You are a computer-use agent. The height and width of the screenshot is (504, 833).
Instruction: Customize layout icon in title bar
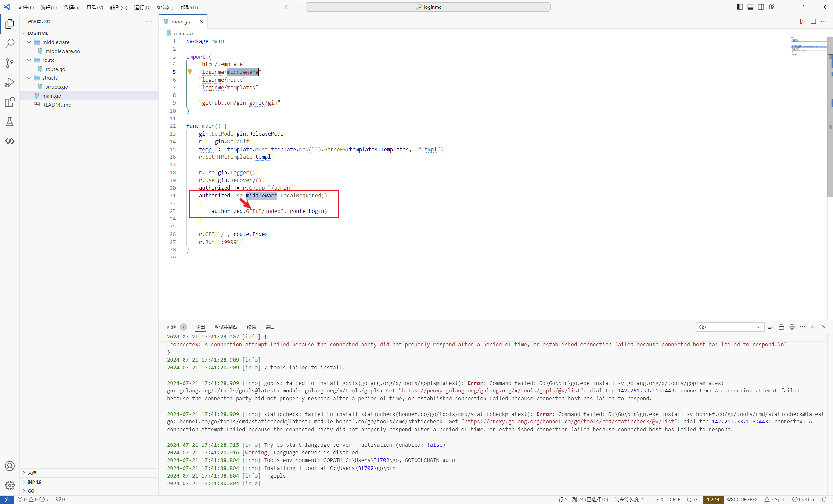[772, 7]
